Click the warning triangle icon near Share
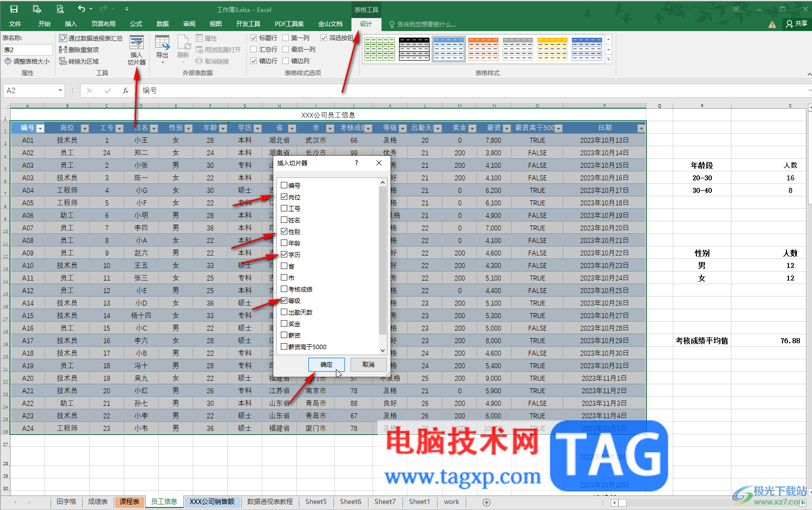Image resolution: width=812 pixels, height=510 pixels. tap(772, 24)
